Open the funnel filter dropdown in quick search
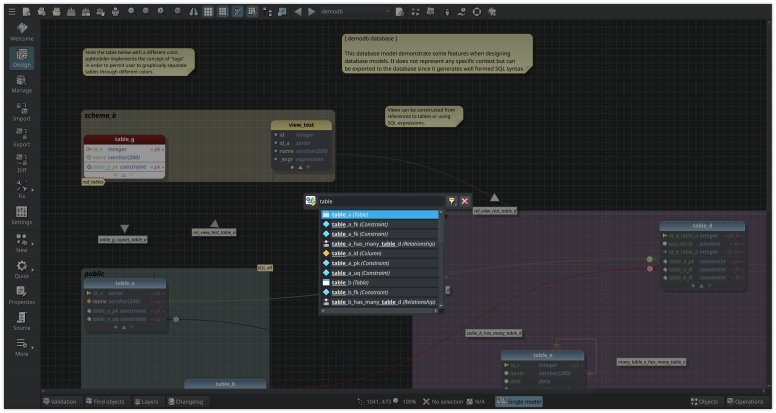This screenshot has width=776, height=413. pyautogui.click(x=452, y=201)
